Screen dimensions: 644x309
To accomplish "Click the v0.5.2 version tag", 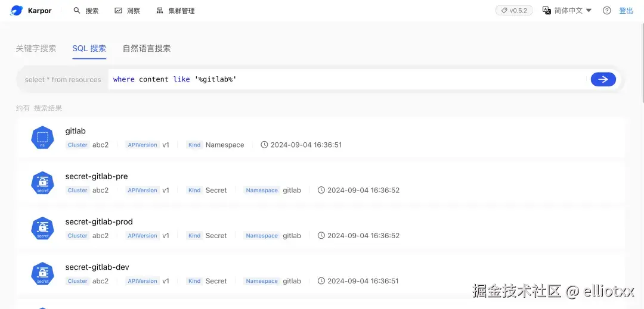I will click(x=514, y=11).
